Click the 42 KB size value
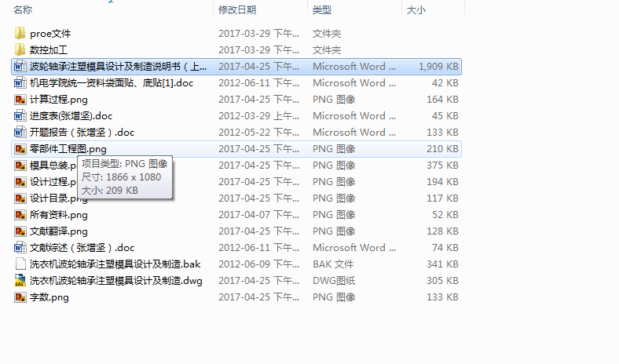619x364 pixels. 445,83
